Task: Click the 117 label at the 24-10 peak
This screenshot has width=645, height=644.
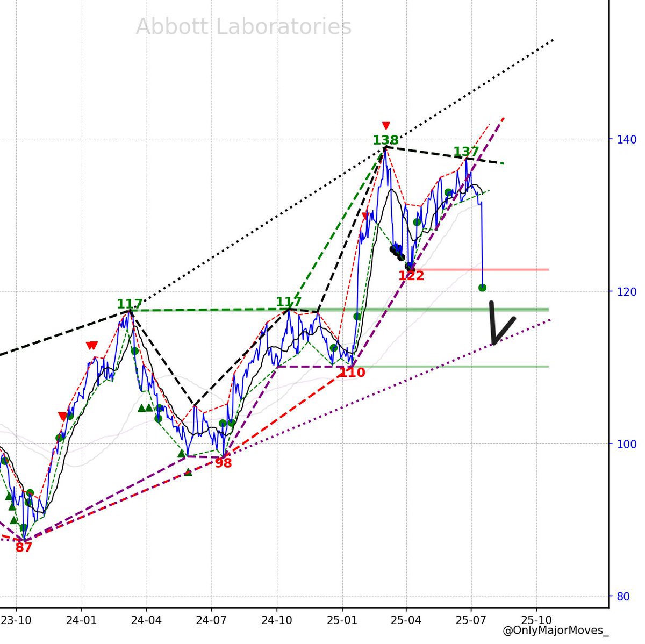Action: [x=289, y=302]
